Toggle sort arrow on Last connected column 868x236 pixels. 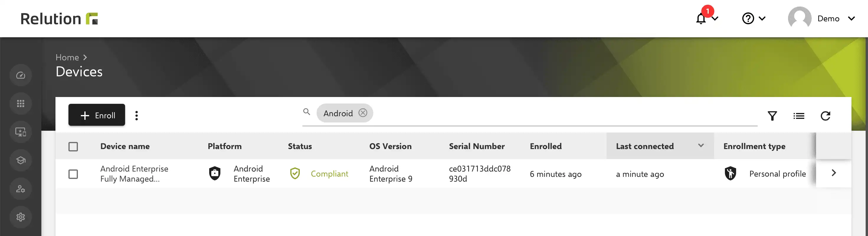(701, 146)
